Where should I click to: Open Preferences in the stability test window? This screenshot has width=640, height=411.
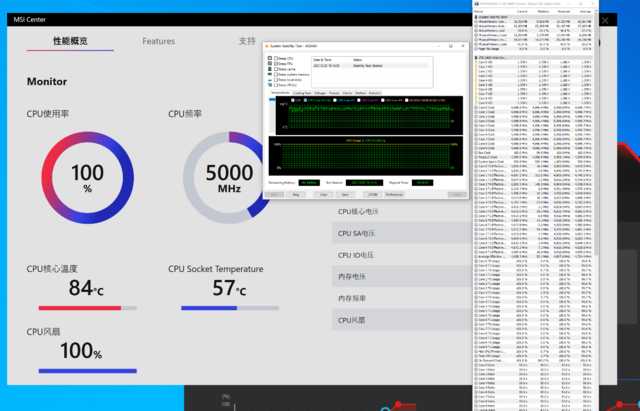[x=394, y=195]
